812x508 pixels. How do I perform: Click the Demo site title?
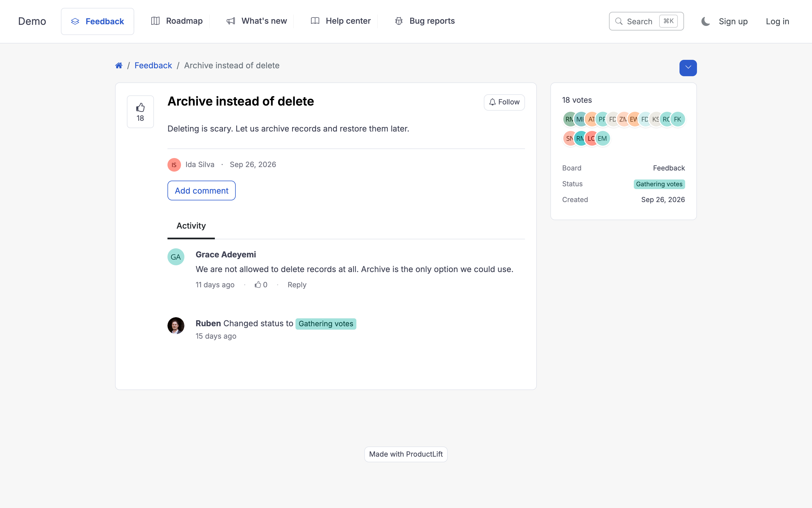32,21
